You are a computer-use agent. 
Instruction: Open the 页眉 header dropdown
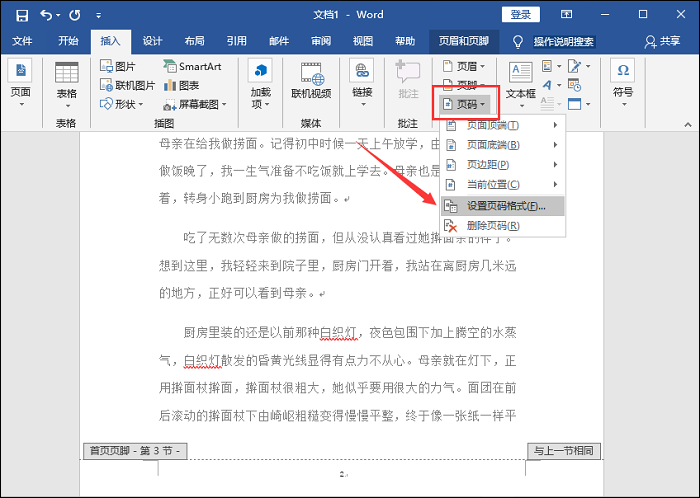463,66
